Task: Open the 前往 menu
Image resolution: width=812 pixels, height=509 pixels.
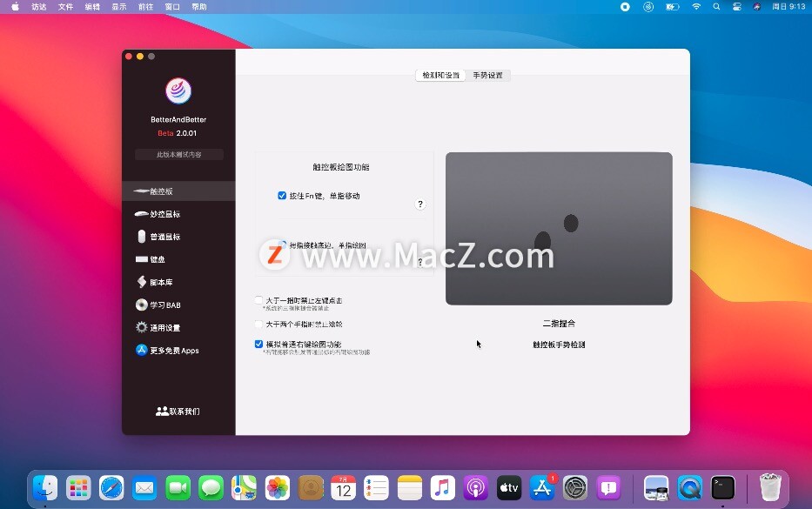Action: [146, 7]
